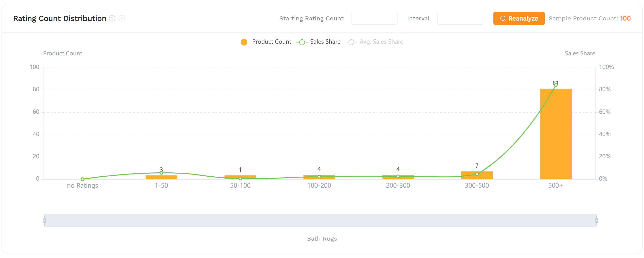The width and height of the screenshot is (644, 258).
Task: Click the '100%' right axis label
Action: coord(606,67)
